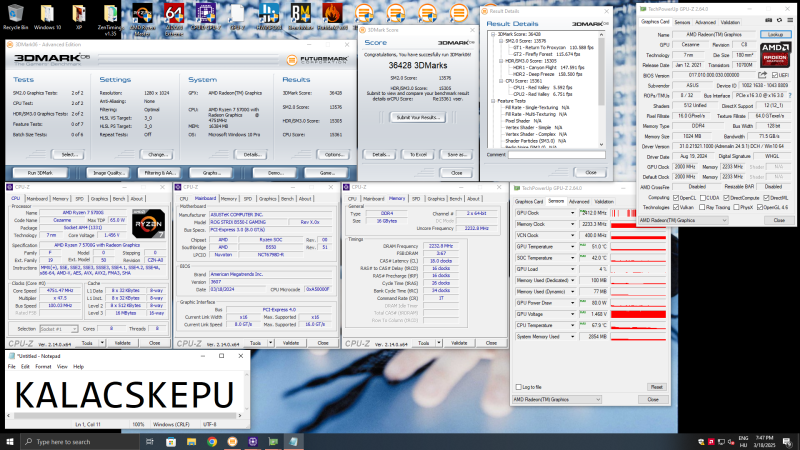Open Notepad Format menu
The width and height of the screenshot is (800, 450).
click(x=43, y=366)
